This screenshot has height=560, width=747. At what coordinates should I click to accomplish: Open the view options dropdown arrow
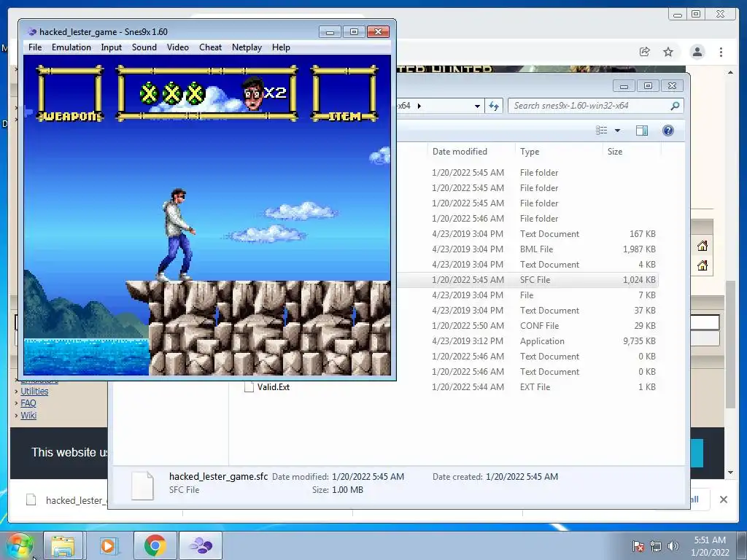coord(617,131)
